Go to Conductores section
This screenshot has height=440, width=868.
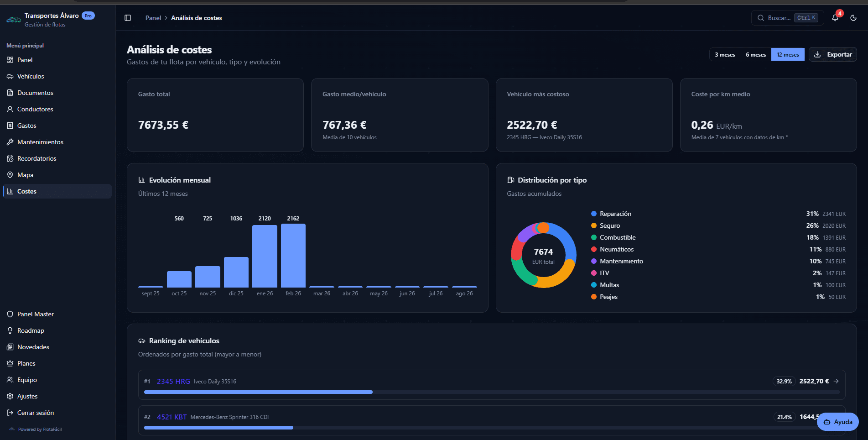(57, 109)
